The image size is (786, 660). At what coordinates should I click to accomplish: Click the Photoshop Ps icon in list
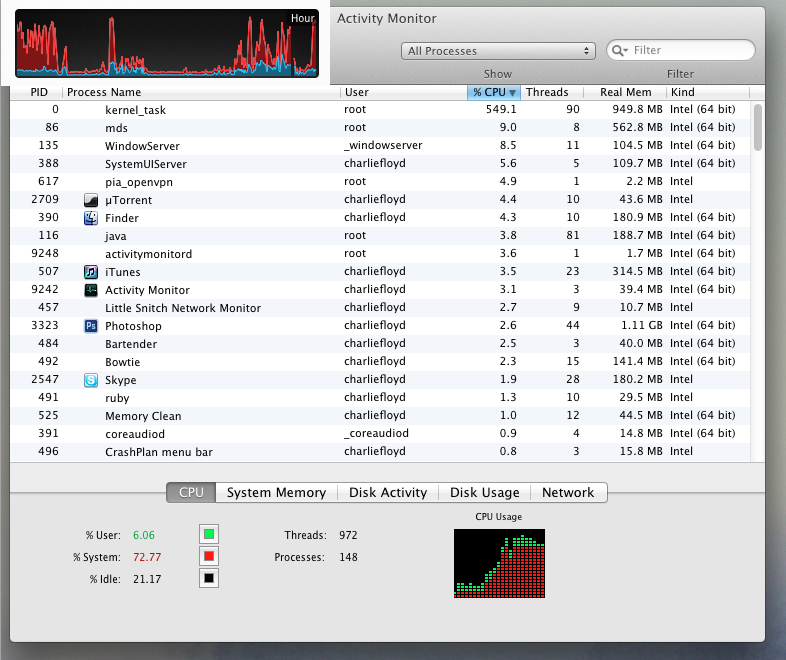[91, 326]
